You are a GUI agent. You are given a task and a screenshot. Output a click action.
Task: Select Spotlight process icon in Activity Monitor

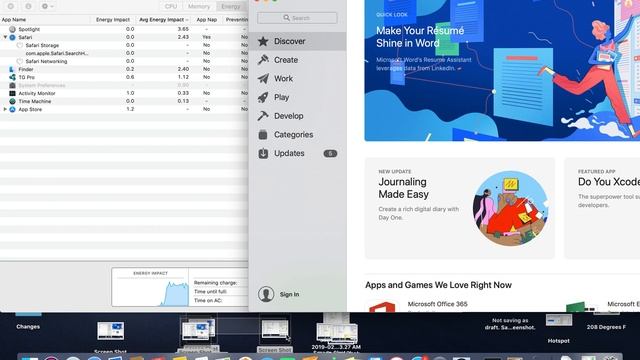coord(12,29)
